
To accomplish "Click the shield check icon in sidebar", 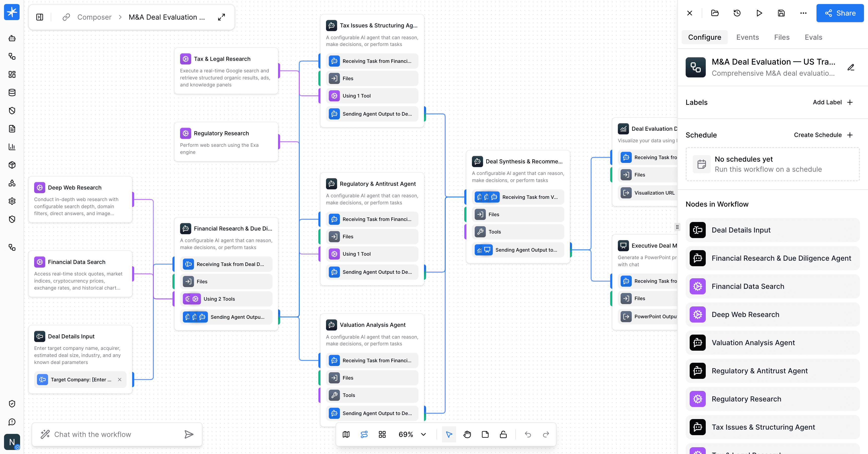I will [x=12, y=404].
